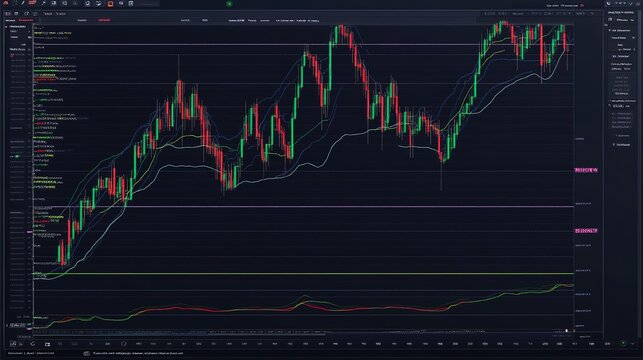The image size is (643, 360).
Task: Click the circle icon in the bottom timeframe bar
Action: coord(123,344)
